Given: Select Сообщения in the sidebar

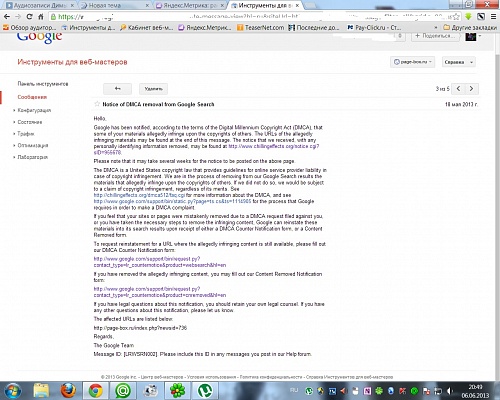Looking at the screenshot, I should pos(32,97).
